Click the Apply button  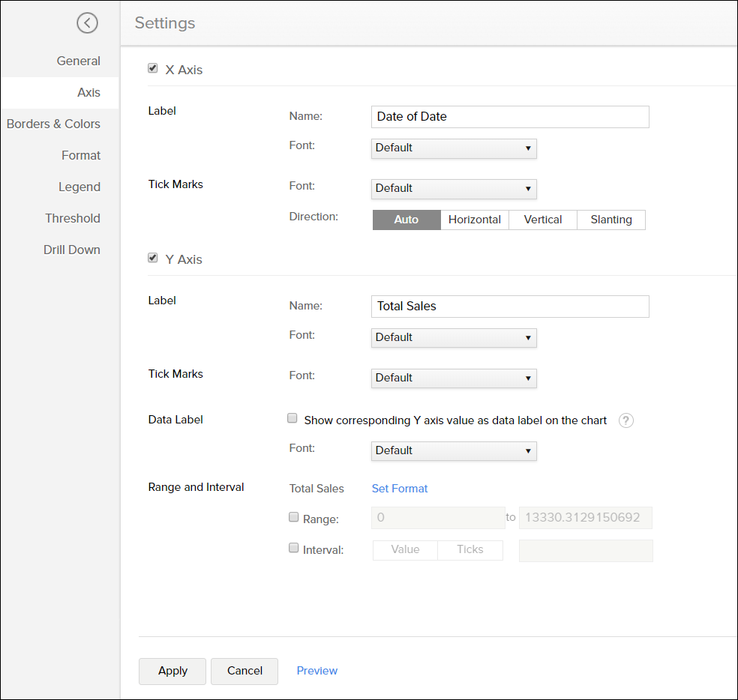pos(172,671)
